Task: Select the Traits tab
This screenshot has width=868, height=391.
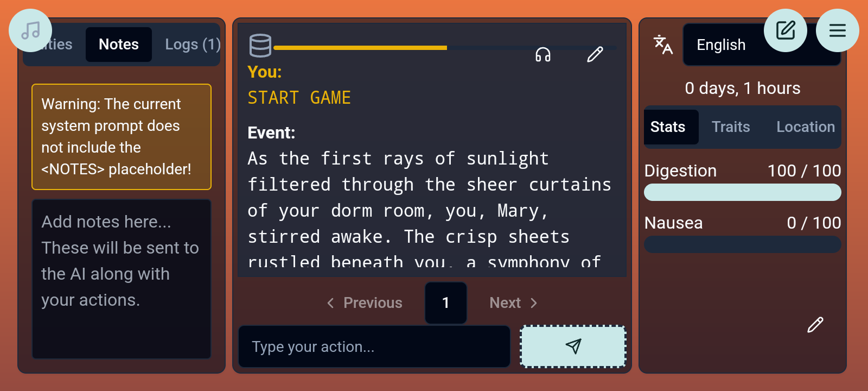Action: tap(730, 127)
